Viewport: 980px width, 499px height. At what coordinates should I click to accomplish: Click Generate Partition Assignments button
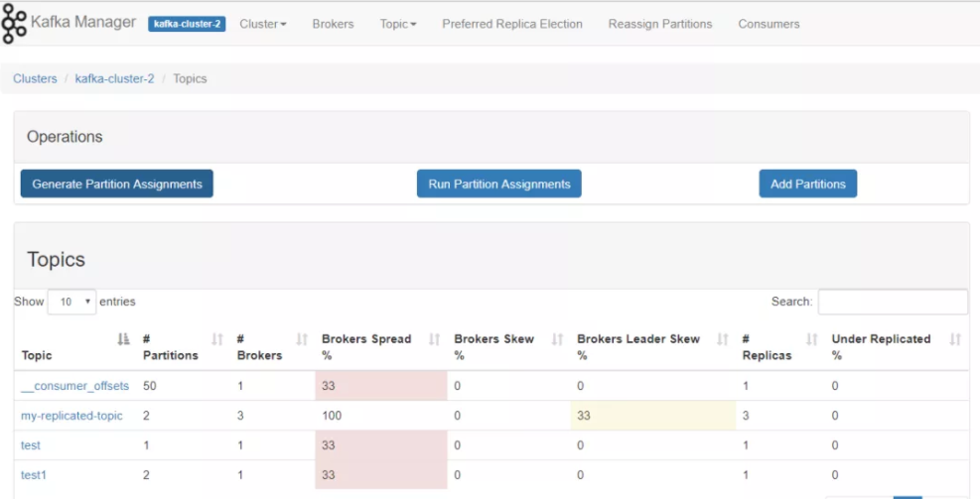pos(117,184)
